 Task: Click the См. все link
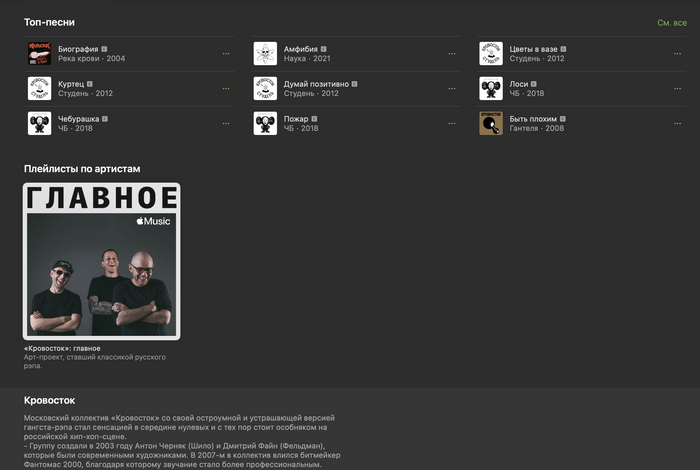click(672, 23)
